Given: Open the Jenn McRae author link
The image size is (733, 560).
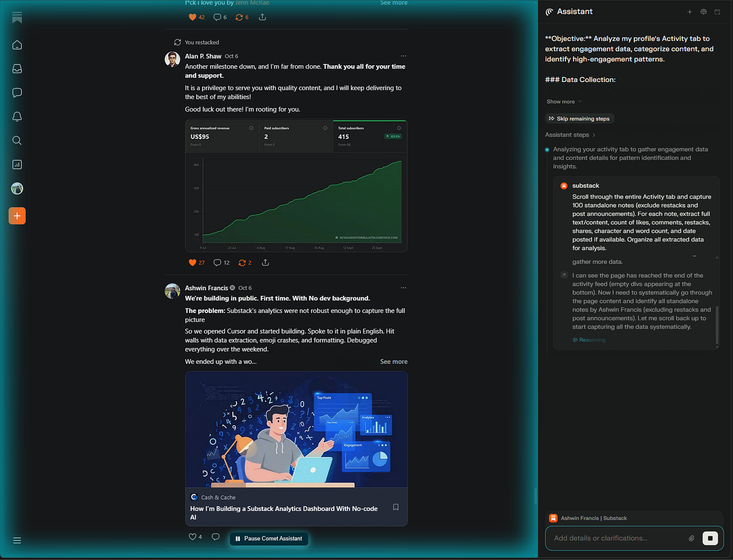Looking at the screenshot, I should coord(252,3).
